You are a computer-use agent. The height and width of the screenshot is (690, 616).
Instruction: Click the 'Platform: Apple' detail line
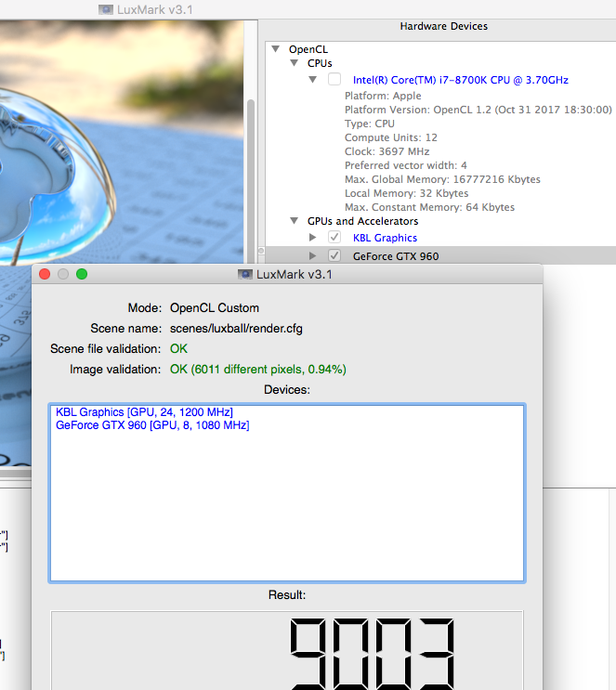tap(383, 96)
